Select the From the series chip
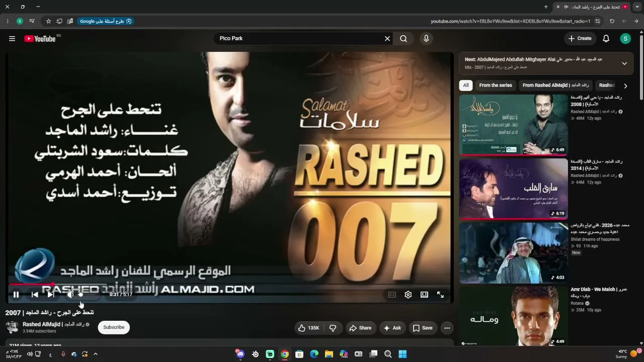 point(496,85)
